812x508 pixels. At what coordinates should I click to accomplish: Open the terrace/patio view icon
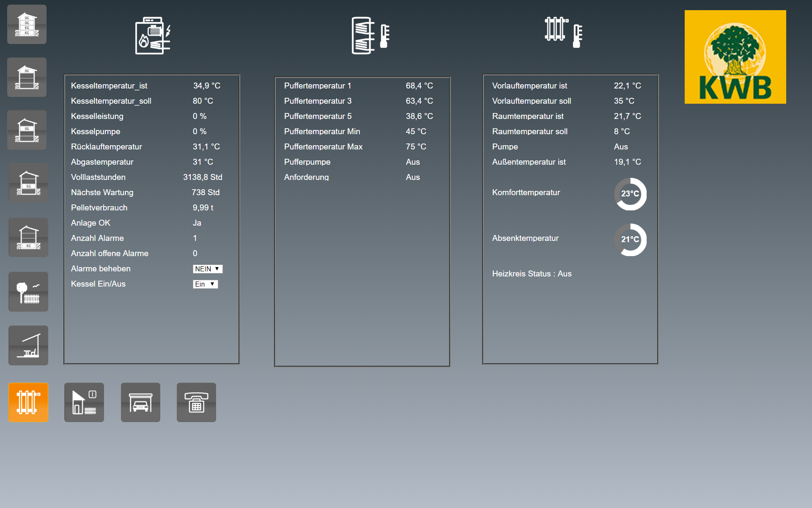(x=28, y=345)
